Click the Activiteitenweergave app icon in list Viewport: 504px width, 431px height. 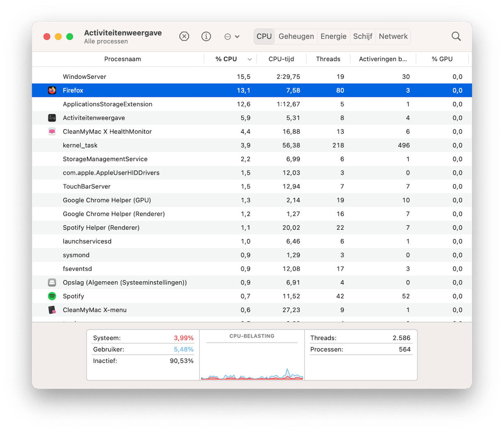(52, 118)
